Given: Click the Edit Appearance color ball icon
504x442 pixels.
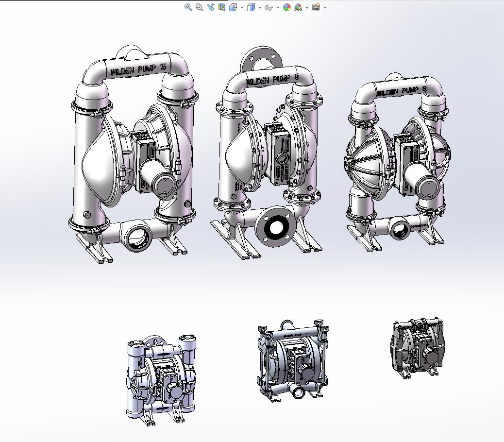Looking at the screenshot, I should [287, 7].
